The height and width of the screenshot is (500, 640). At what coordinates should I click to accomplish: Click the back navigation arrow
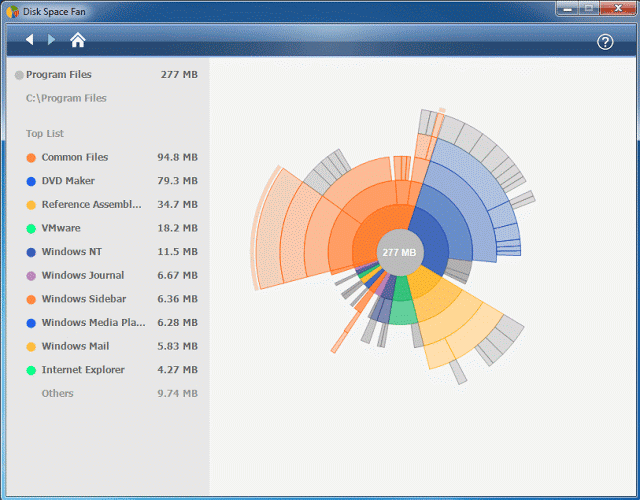[x=29, y=40]
